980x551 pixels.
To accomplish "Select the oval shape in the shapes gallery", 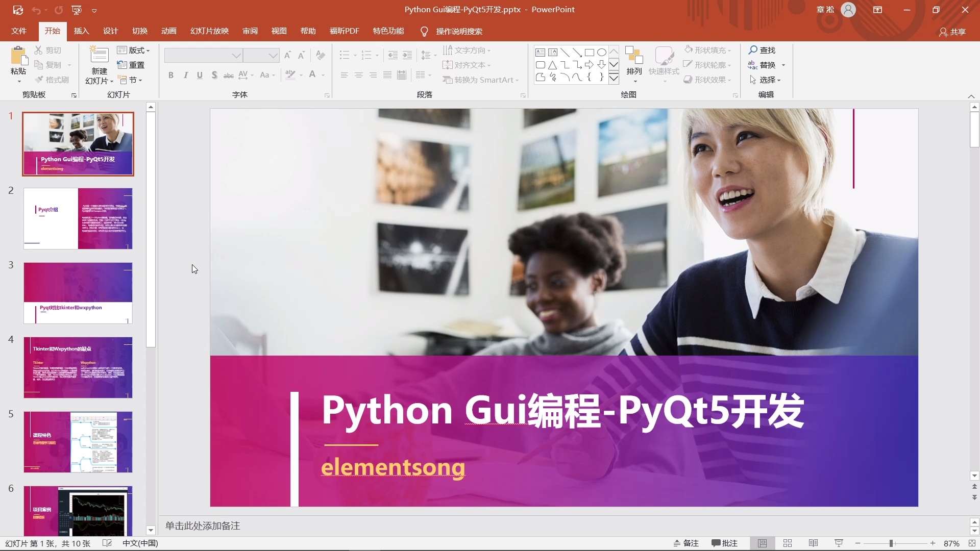I will click(602, 52).
